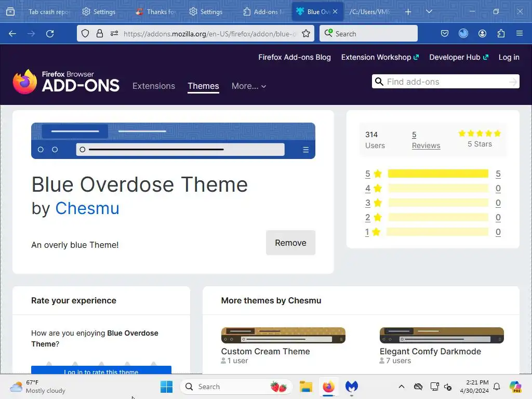Open the Custom Cream Theme thumbnail
The width and height of the screenshot is (532, 399).
[x=283, y=335]
